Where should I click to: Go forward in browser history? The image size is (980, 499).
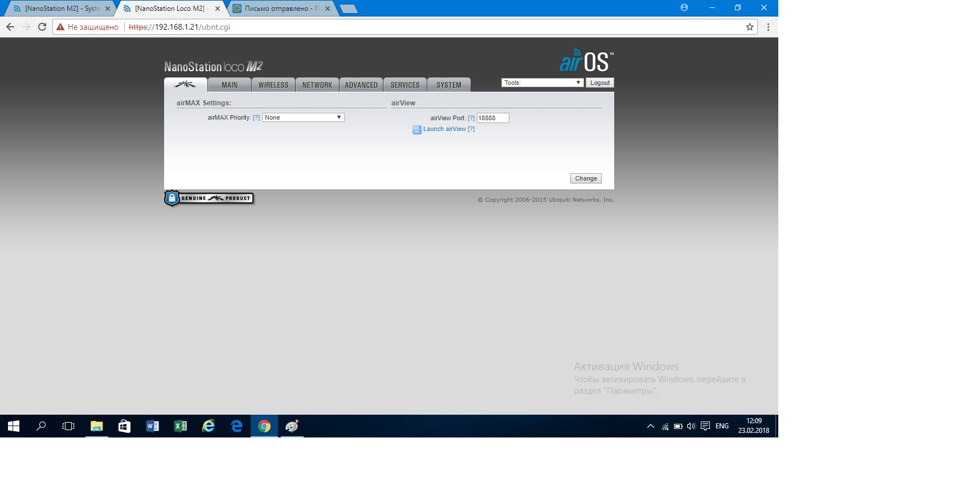point(26,27)
